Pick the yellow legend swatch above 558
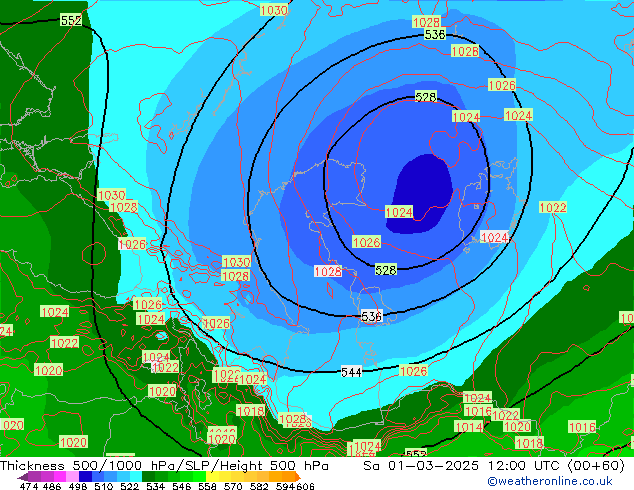Screen dimensions: 634x490 tap(212, 476)
